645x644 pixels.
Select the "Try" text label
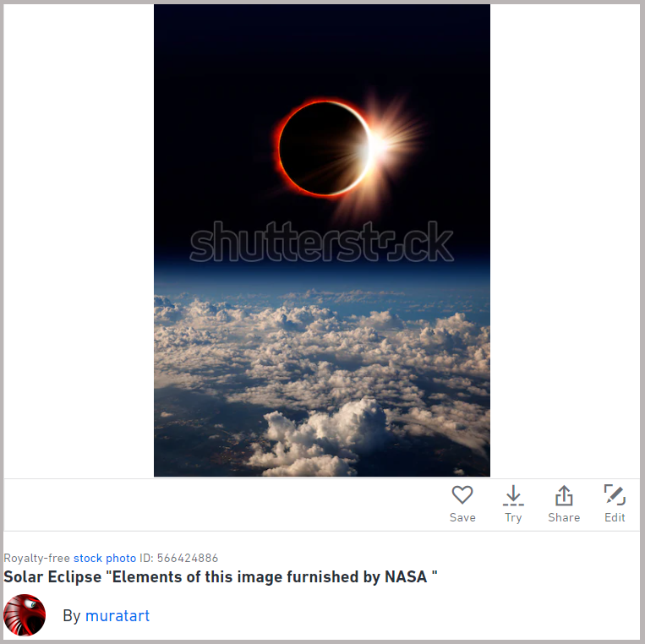(x=513, y=518)
